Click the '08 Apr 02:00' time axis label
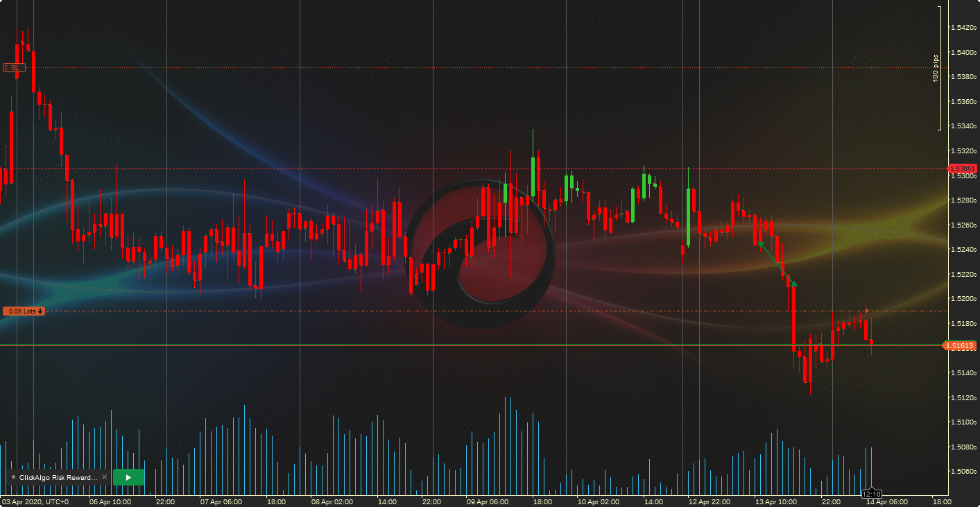This screenshot has height=507, width=980. (332, 501)
